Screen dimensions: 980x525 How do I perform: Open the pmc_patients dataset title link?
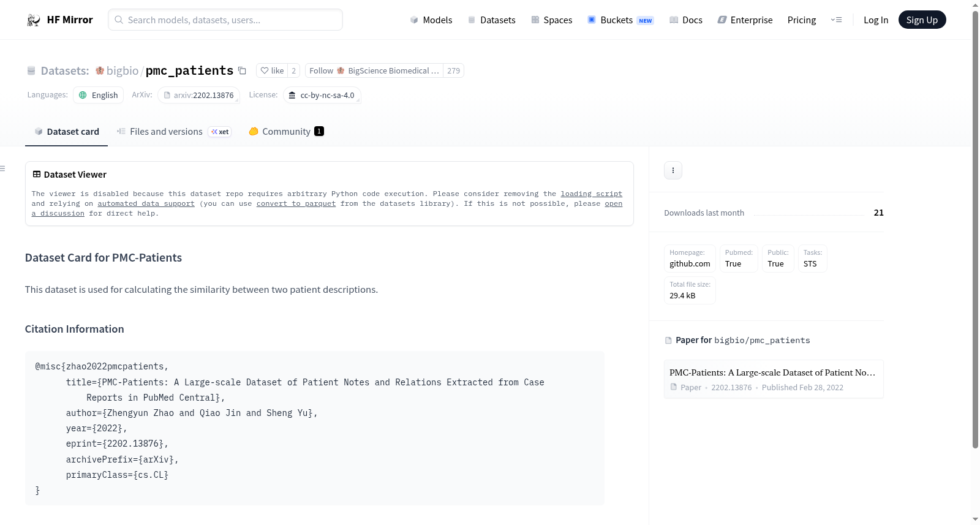[189, 70]
